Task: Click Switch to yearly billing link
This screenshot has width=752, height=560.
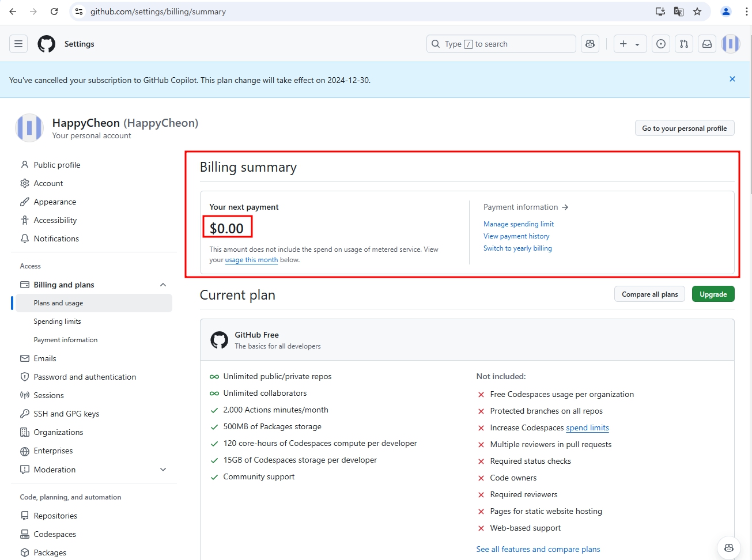Action: click(517, 248)
